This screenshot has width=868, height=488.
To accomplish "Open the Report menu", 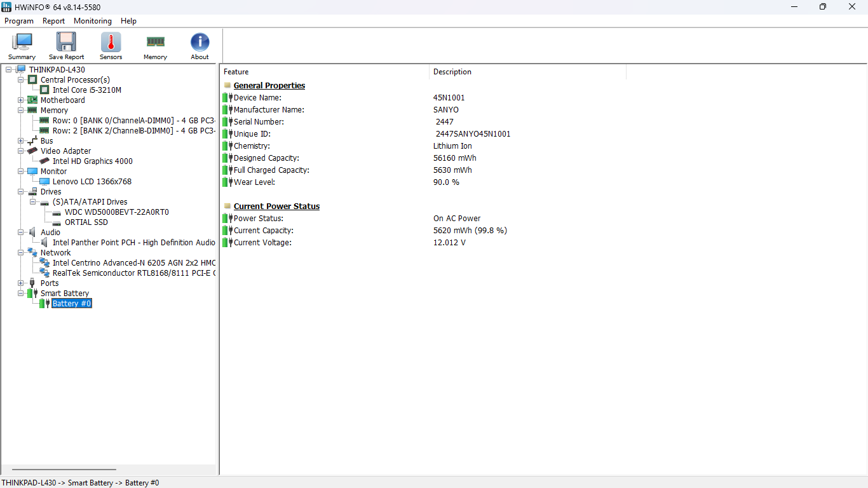I will point(53,20).
